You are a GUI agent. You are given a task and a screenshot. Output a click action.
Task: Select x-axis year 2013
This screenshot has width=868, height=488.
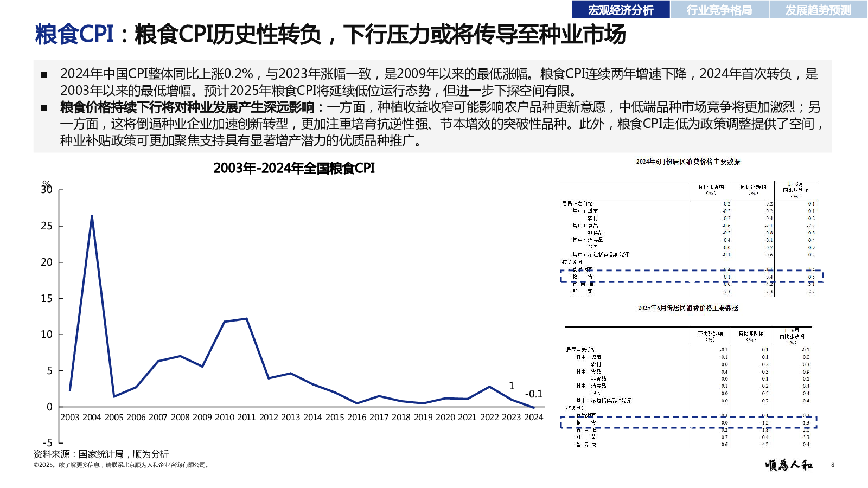[x=291, y=418]
